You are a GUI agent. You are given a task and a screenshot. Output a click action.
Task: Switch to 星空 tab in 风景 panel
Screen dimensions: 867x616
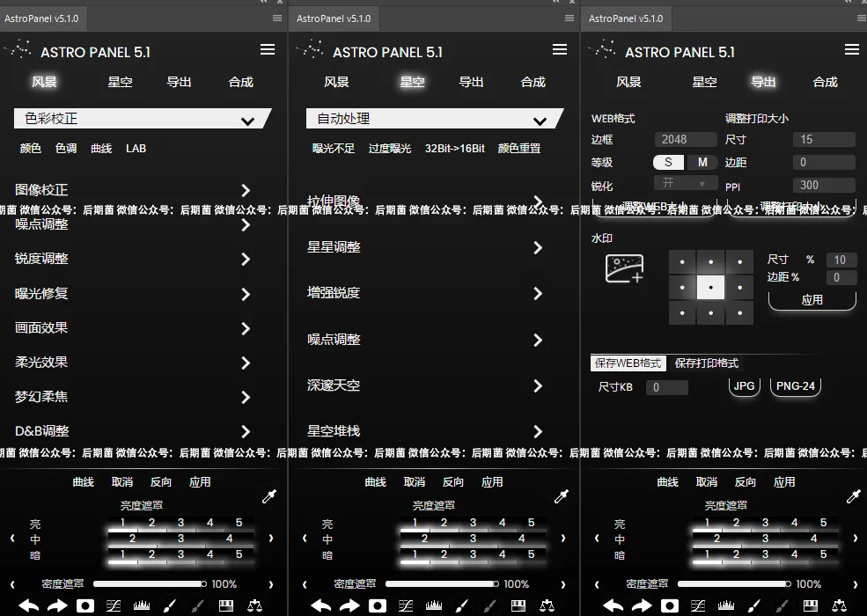point(120,82)
